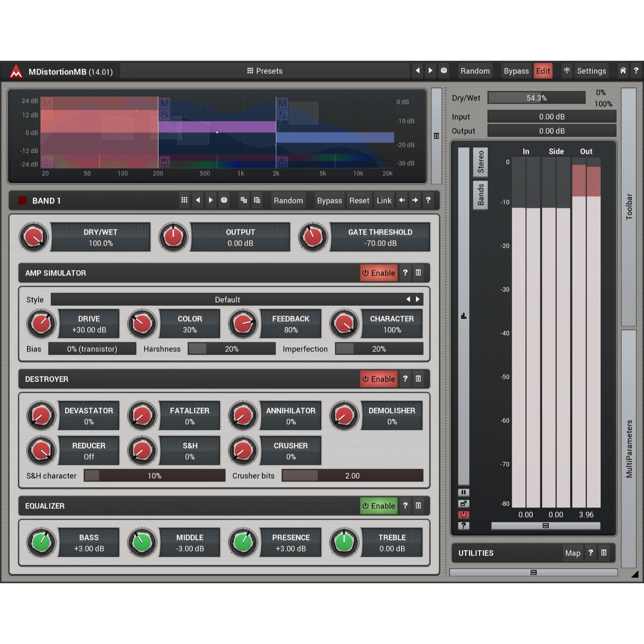Open Destroyer section preset icon
Image resolution: width=644 pixels, height=644 pixels.
418,379
